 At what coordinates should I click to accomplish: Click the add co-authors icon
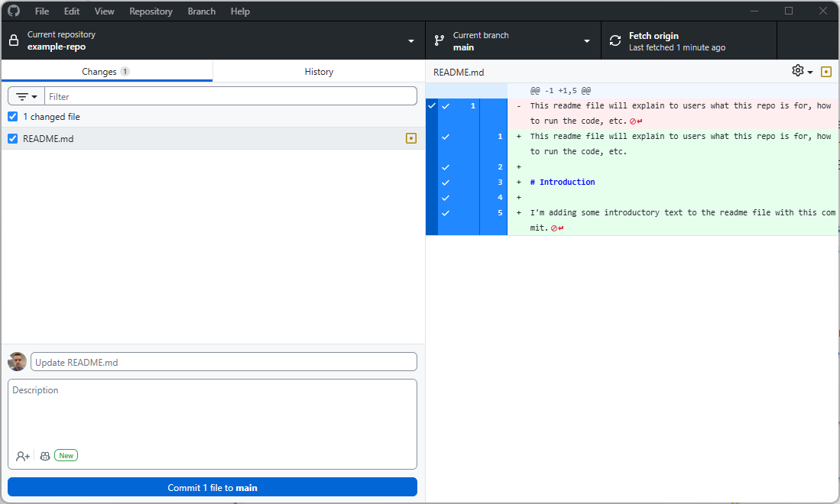coord(23,456)
